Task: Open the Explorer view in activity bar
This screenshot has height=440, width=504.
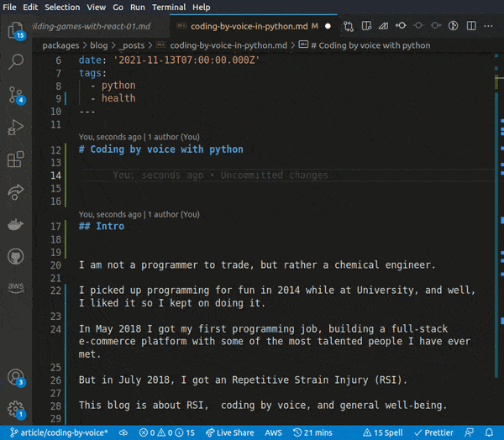Action: (x=15, y=31)
